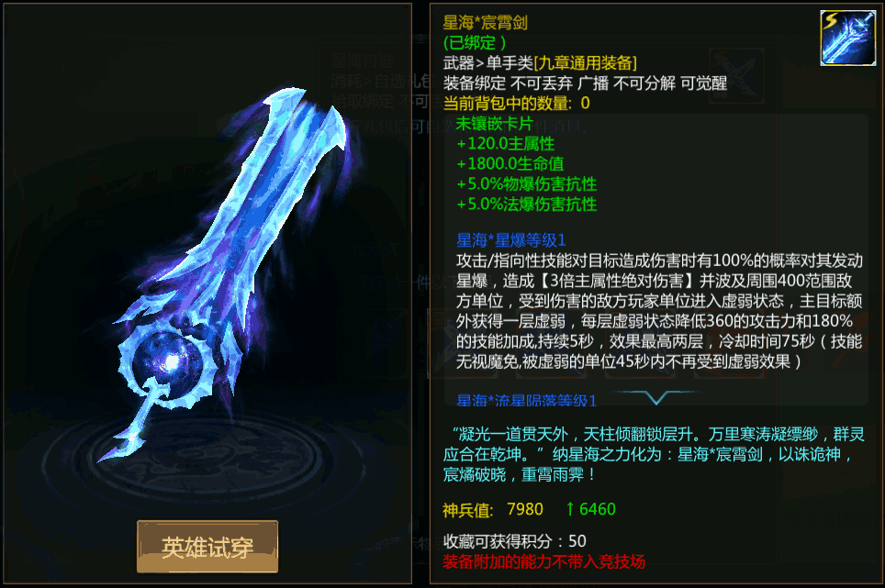This screenshot has height=588, width=885.
Task: Click the 收藏可获得积分：50 line
Action: coord(515,541)
